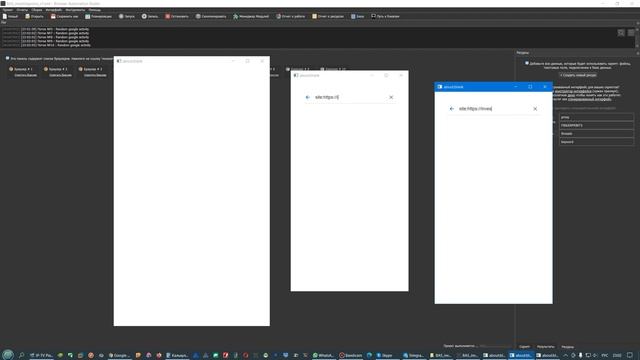The image size is (640, 360).
Task: Open WhatsApp from the taskbar
Action: pos(323,356)
